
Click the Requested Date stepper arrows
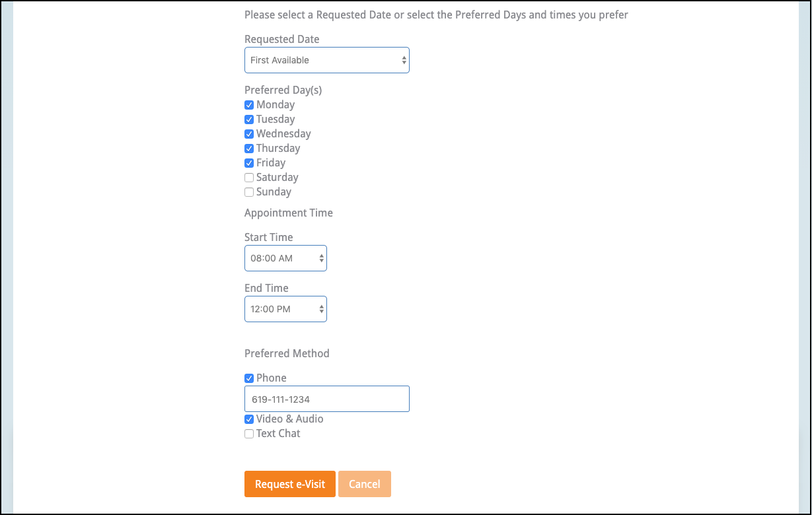[404, 60]
